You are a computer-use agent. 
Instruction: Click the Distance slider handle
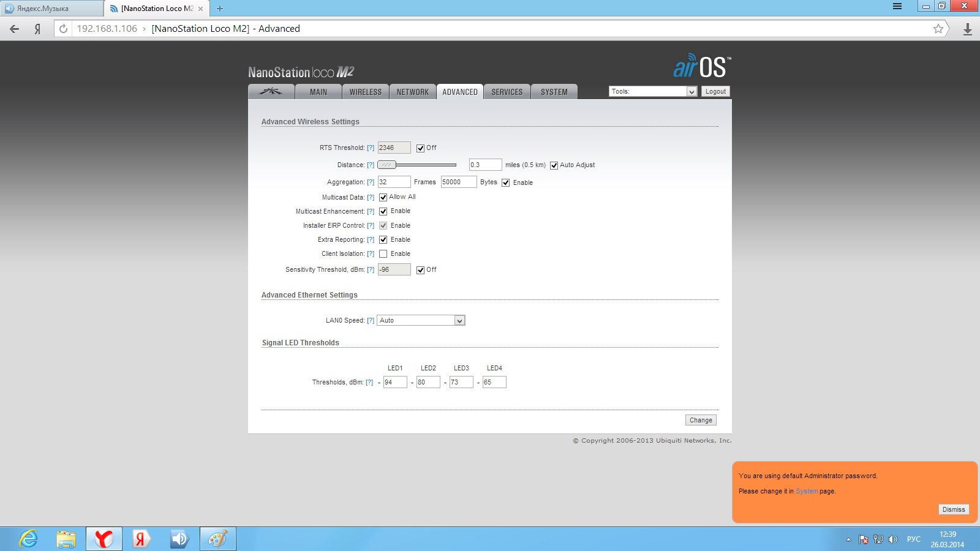click(x=386, y=165)
